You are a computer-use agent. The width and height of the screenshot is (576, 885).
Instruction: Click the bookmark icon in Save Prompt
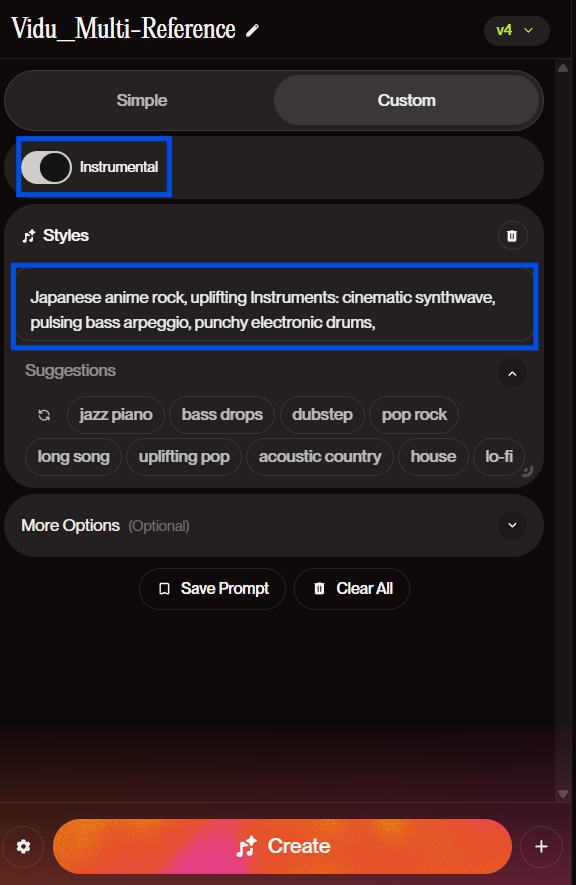(x=164, y=589)
